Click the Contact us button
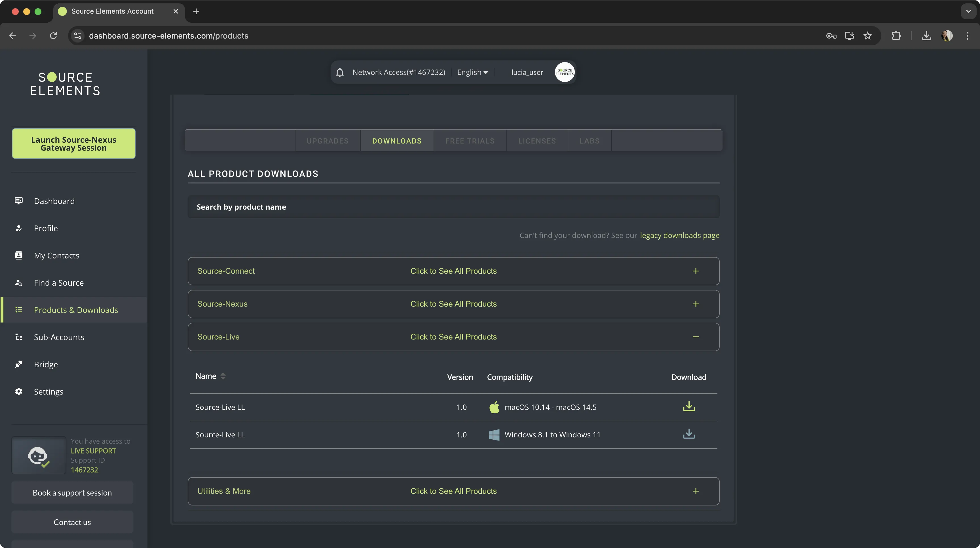 (72, 522)
